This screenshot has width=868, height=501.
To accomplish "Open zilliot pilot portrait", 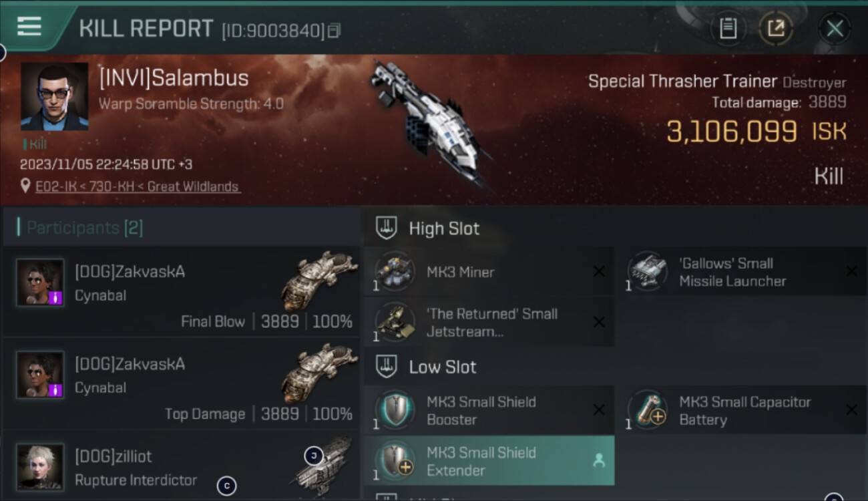I will 40,466.
